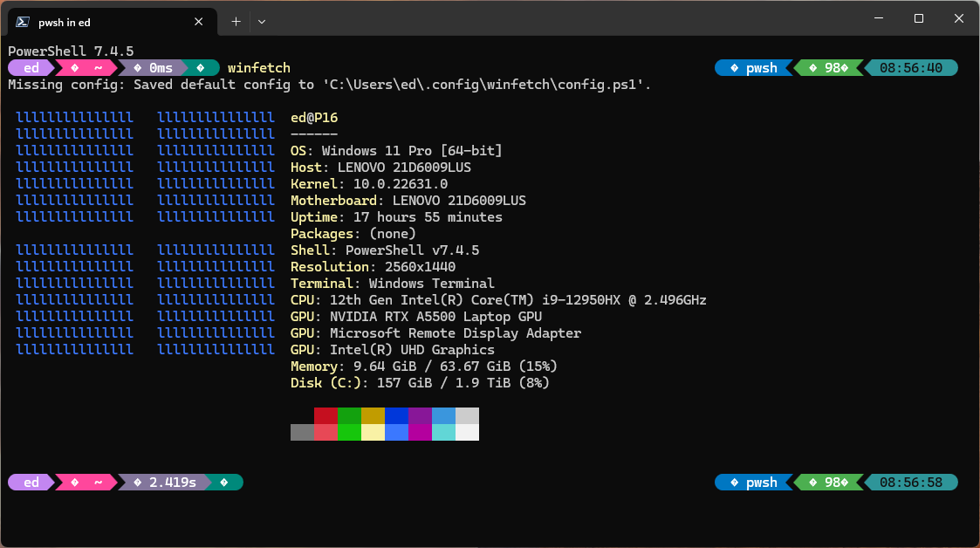Click the ed user prompt segment
Screen dimensions: 980x548
click(27, 67)
